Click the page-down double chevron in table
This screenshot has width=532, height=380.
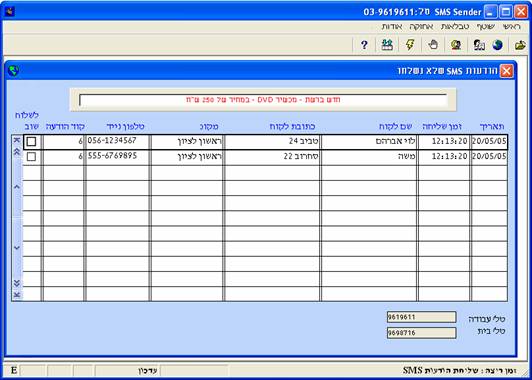coord(17,283)
